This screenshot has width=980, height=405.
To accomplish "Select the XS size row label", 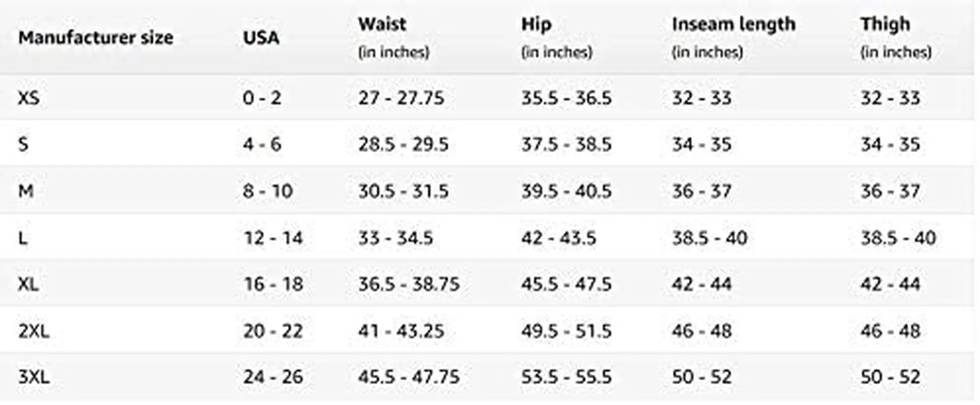I will (x=28, y=98).
